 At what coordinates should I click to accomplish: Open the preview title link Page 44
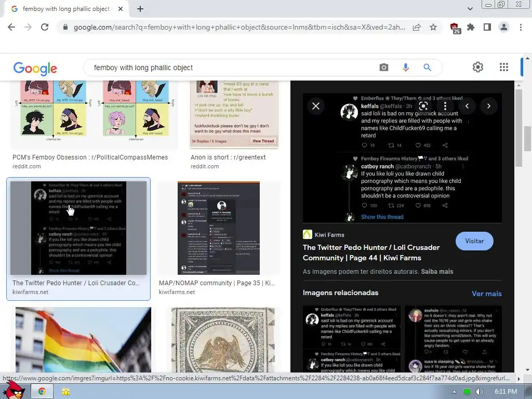(x=371, y=252)
